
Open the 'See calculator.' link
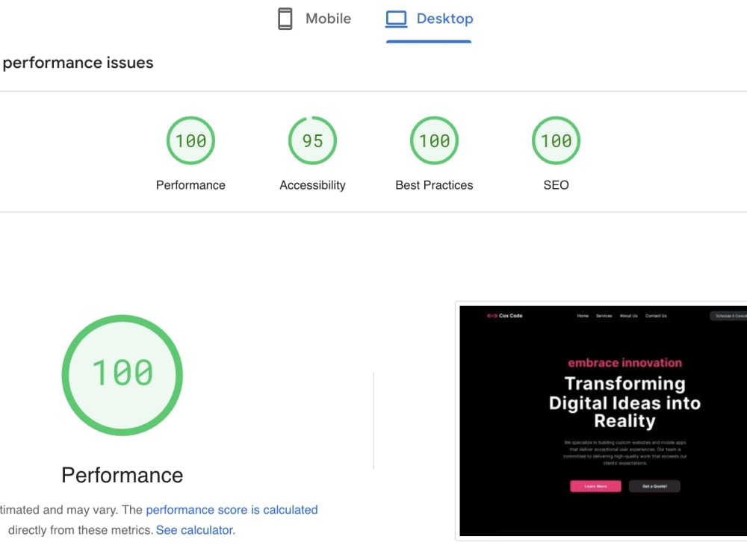click(x=196, y=530)
